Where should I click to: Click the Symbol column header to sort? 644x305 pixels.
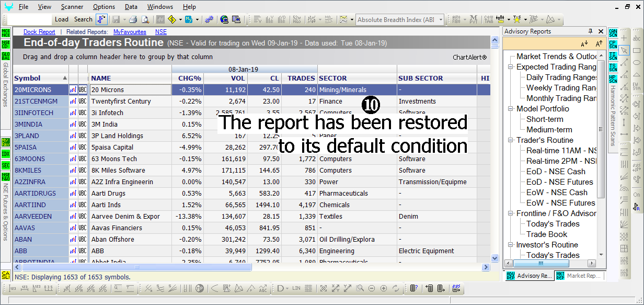pos(41,78)
